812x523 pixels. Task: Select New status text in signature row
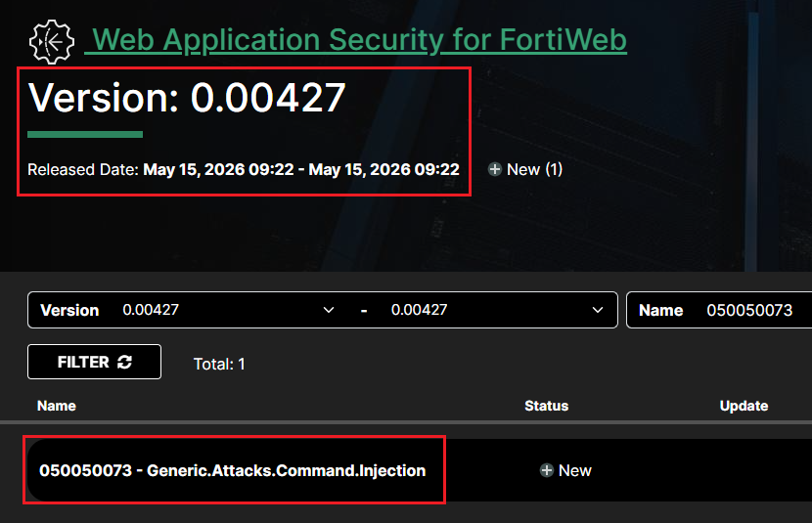[575, 470]
